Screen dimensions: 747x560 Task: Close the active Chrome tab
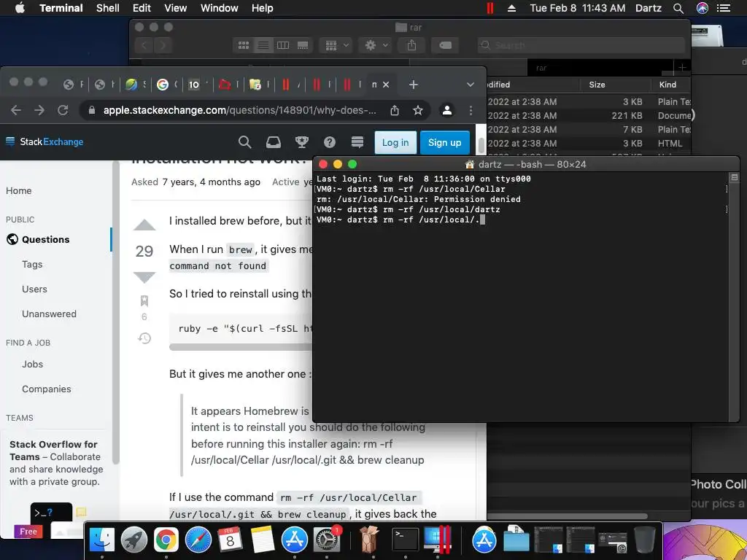point(386,85)
